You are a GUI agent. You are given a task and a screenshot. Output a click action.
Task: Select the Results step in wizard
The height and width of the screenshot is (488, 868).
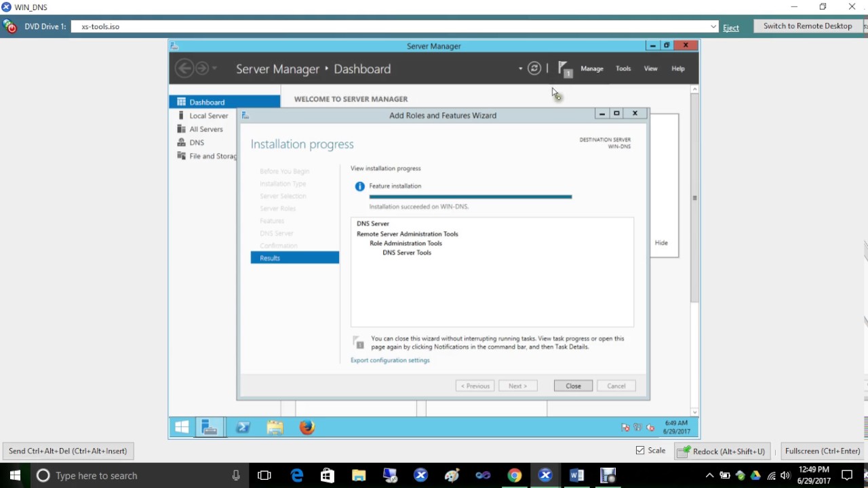tap(294, 258)
